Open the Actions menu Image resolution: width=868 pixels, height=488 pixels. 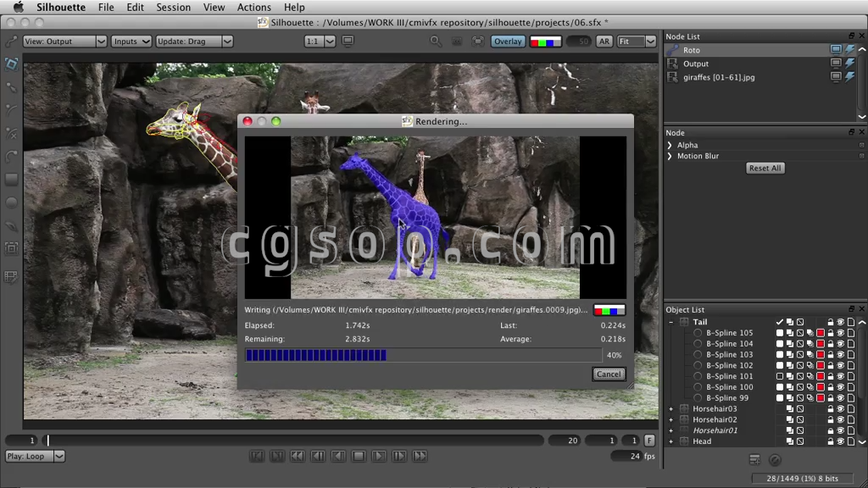coord(253,7)
